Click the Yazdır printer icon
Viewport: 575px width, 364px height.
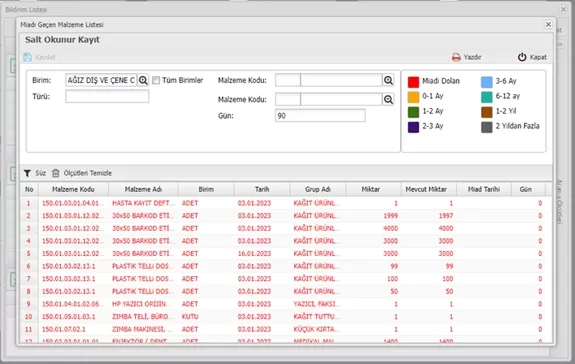pyautogui.click(x=456, y=57)
